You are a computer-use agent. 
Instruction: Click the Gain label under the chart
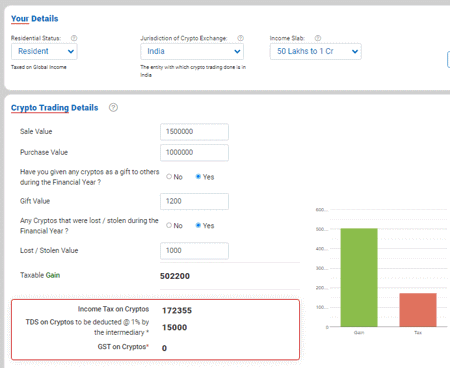(x=359, y=333)
